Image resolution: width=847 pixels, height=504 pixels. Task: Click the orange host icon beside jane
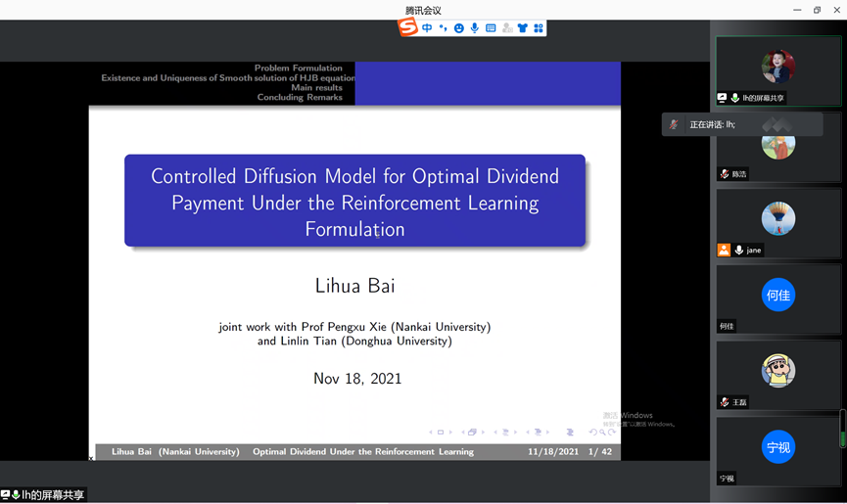724,251
